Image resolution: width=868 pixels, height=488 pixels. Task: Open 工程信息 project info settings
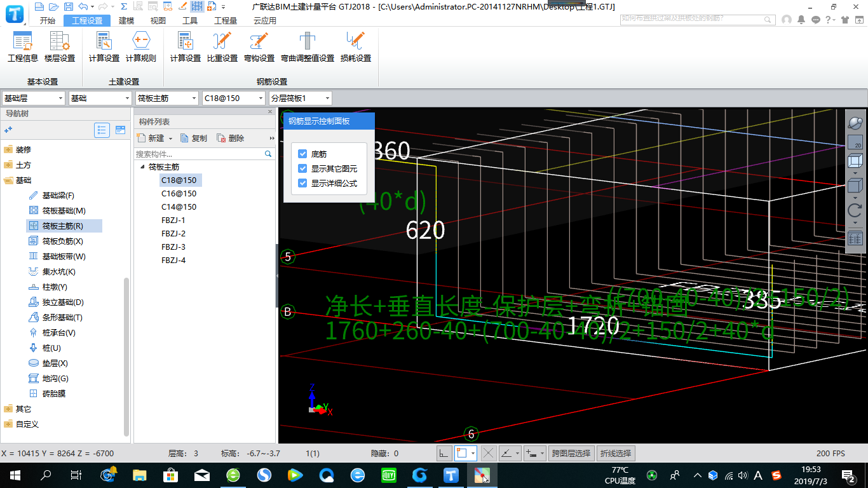click(x=23, y=47)
